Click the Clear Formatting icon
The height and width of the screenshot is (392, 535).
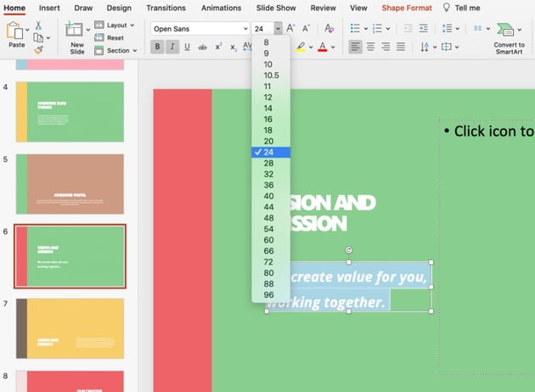pos(329,29)
